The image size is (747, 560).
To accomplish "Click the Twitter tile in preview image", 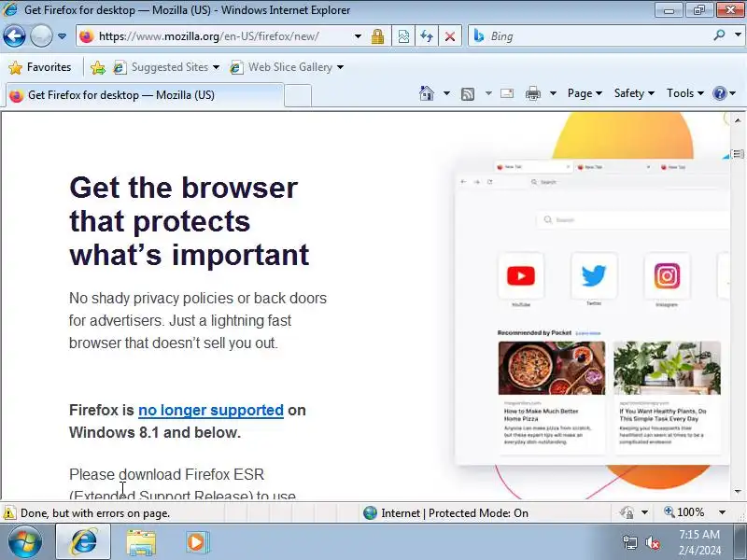I will [x=594, y=276].
